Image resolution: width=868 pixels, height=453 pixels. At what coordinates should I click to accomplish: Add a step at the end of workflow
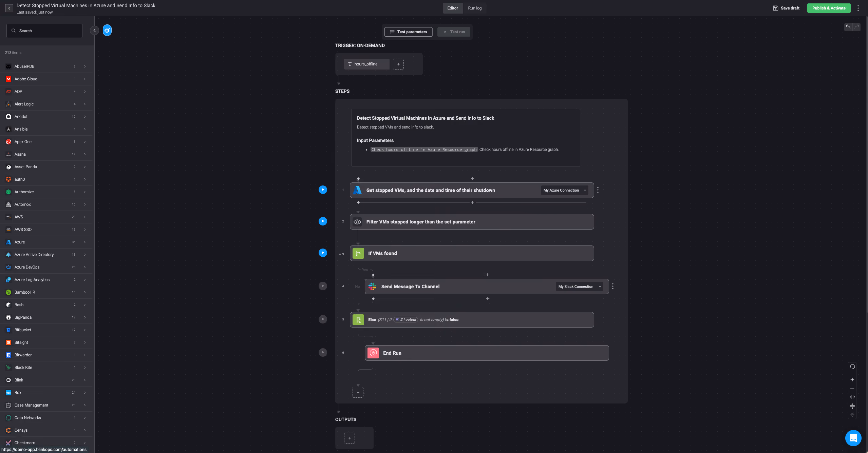(x=358, y=392)
